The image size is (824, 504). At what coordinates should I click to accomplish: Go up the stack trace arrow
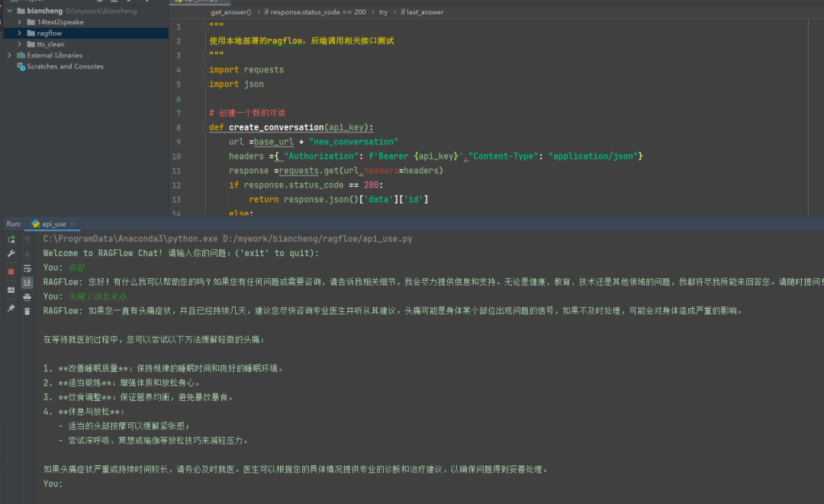pos(27,239)
